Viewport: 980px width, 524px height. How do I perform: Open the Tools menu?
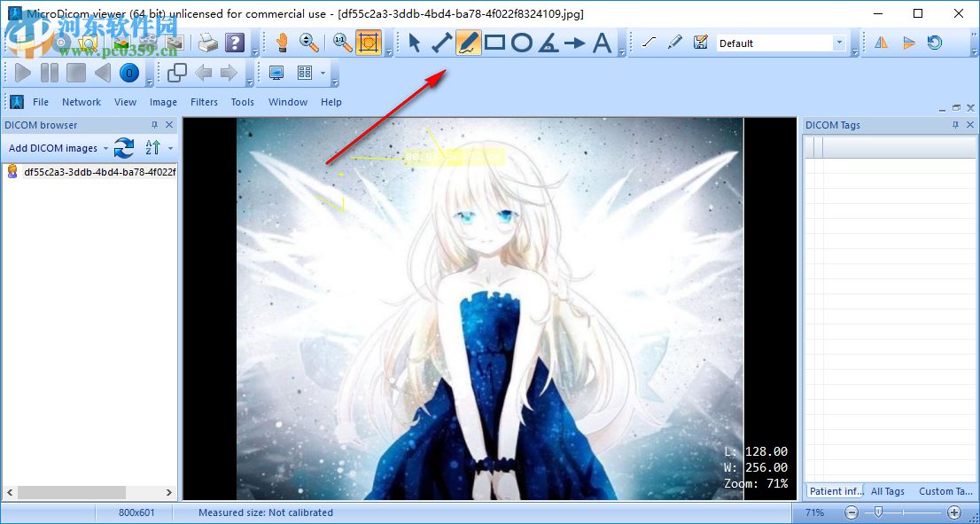[x=243, y=102]
